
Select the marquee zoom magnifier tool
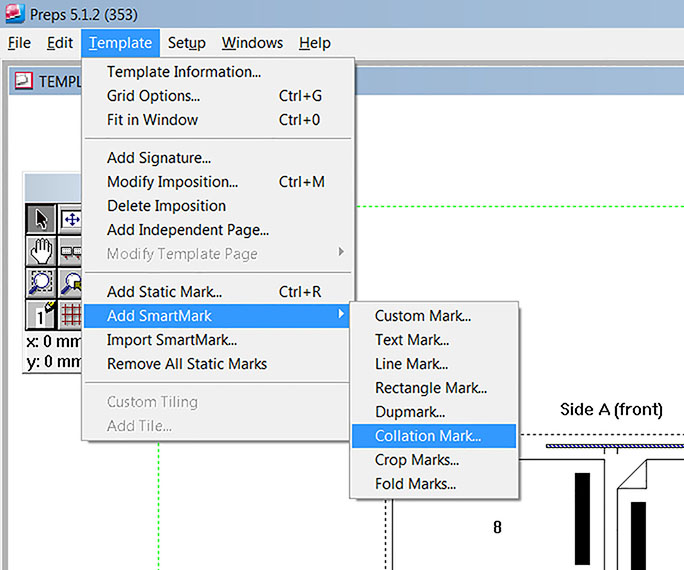point(41,283)
